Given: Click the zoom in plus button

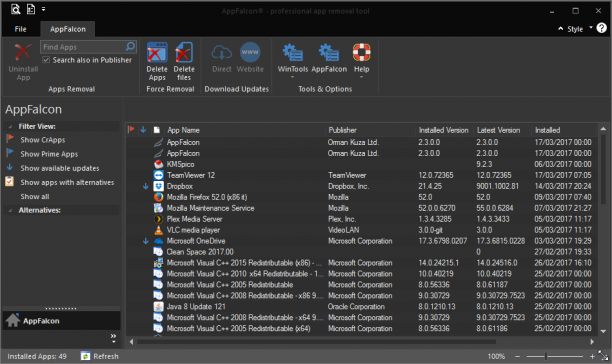Looking at the screenshot, I should [592, 356].
